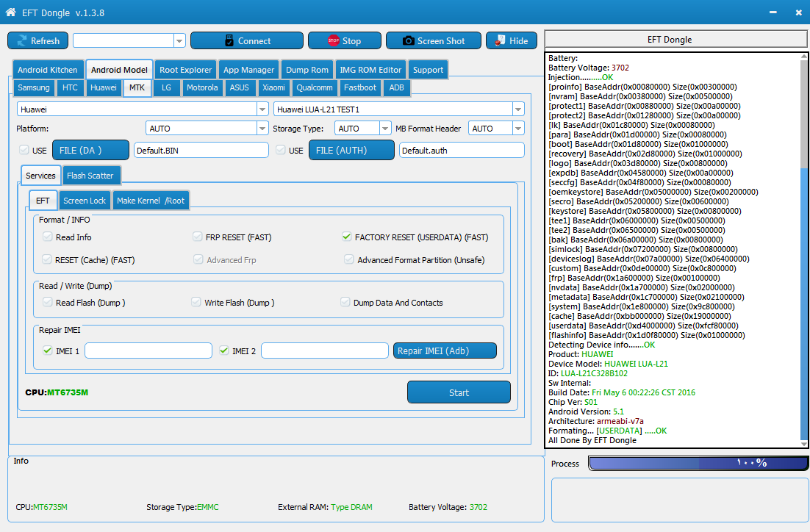Open the App Manager tab
This screenshot has width=810, height=532.
click(248, 71)
